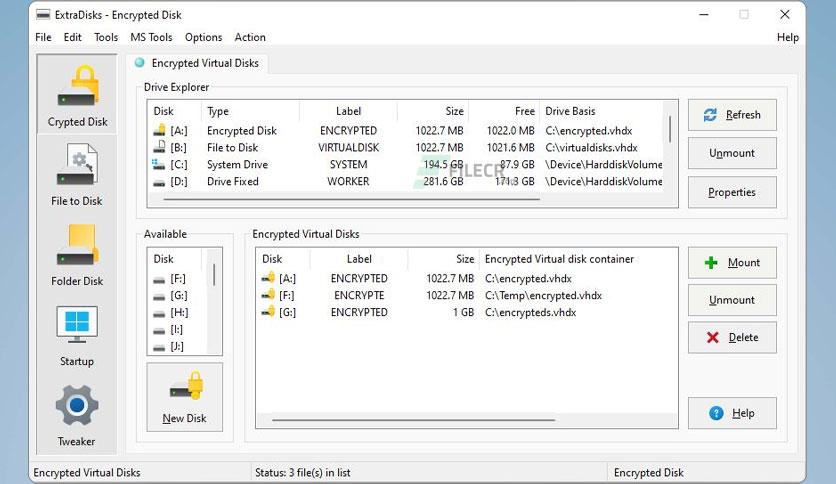Image resolution: width=836 pixels, height=484 pixels.
Task: Open the Options menu
Action: coord(203,37)
